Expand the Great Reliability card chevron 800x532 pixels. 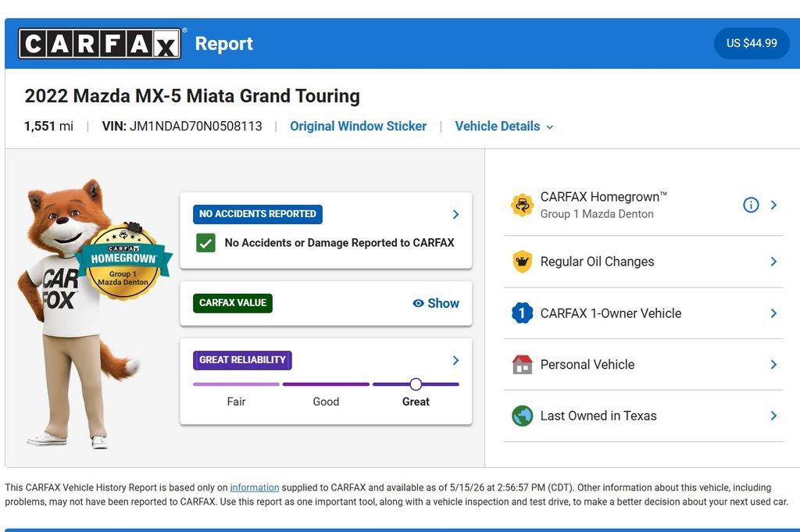(x=455, y=361)
